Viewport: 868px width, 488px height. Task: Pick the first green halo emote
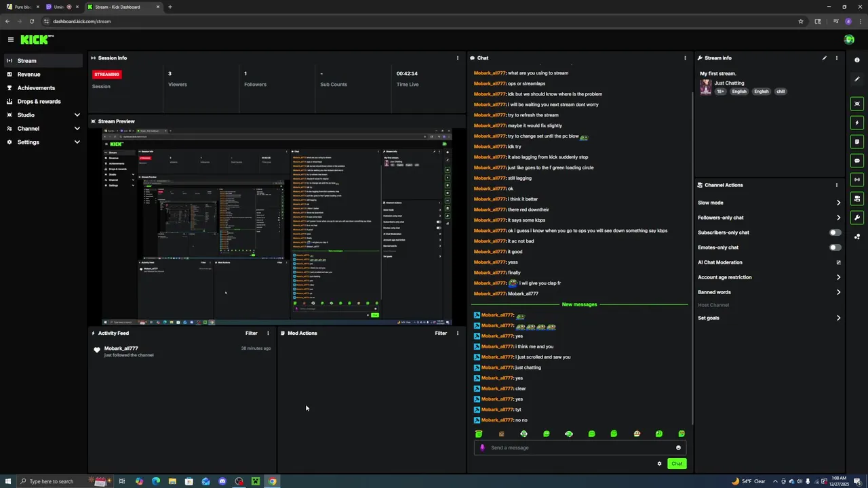point(479,434)
